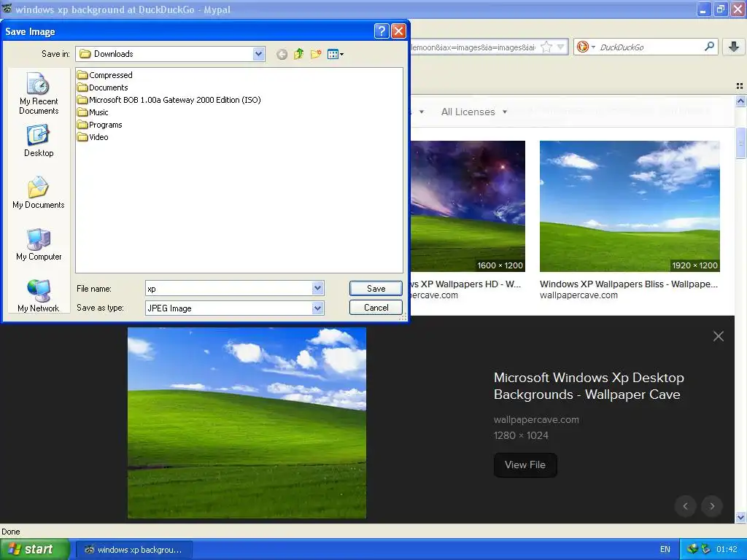Open the Windows XP Wallpapers Bliss title link
The image size is (747, 560).
click(629, 284)
